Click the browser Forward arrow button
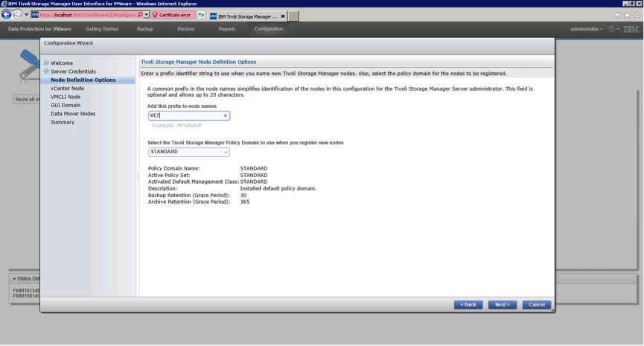Image resolution: width=644 pixels, height=346 pixels. pos(17,15)
